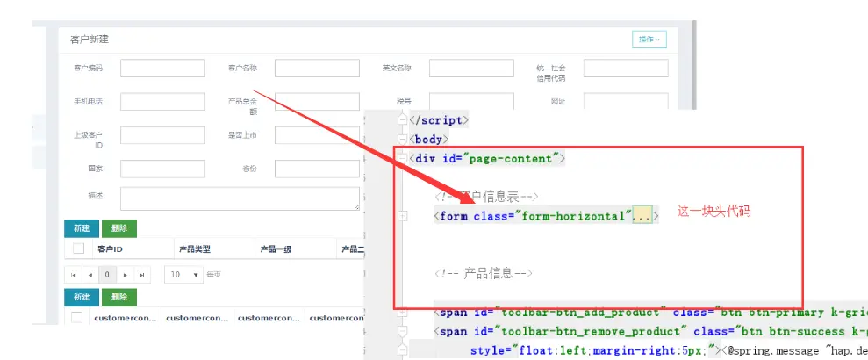
Task: Open the 操作 dropdown menu
Action: click(649, 40)
